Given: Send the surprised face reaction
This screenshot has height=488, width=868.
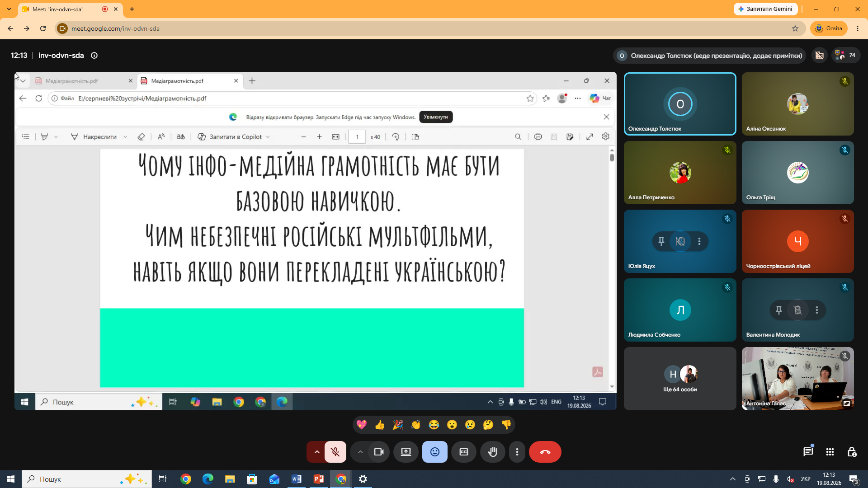Looking at the screenshot, I should coord(452,425).
